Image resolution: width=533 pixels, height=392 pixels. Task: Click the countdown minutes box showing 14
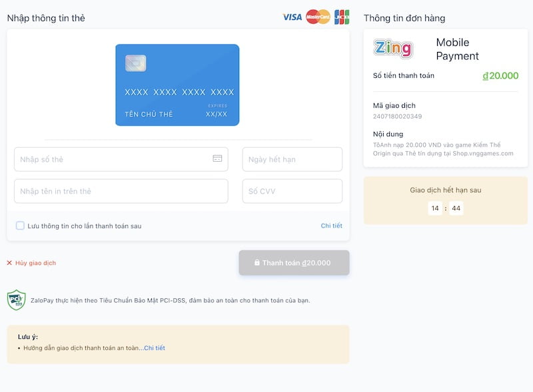click(x=435, y=208)
